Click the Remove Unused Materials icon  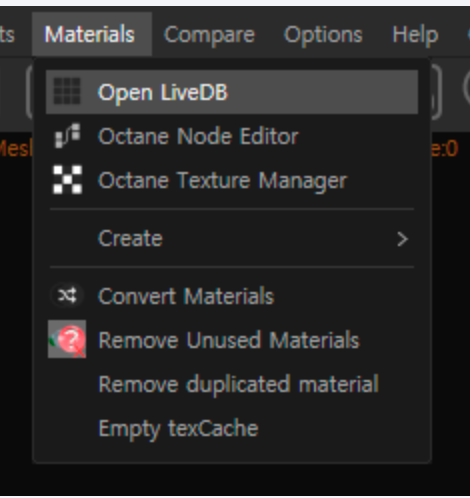tap(67, 339)
